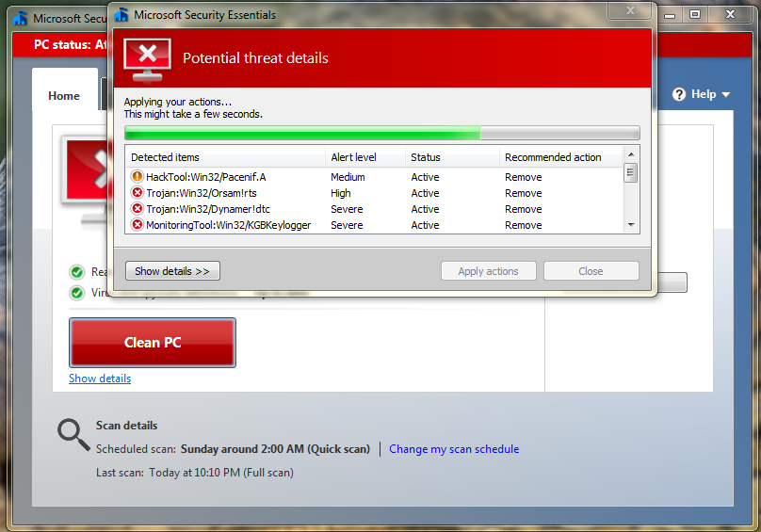Click the Last scan Today at 10:10 PM text
The image size is (761, 532).
[195, 473]
